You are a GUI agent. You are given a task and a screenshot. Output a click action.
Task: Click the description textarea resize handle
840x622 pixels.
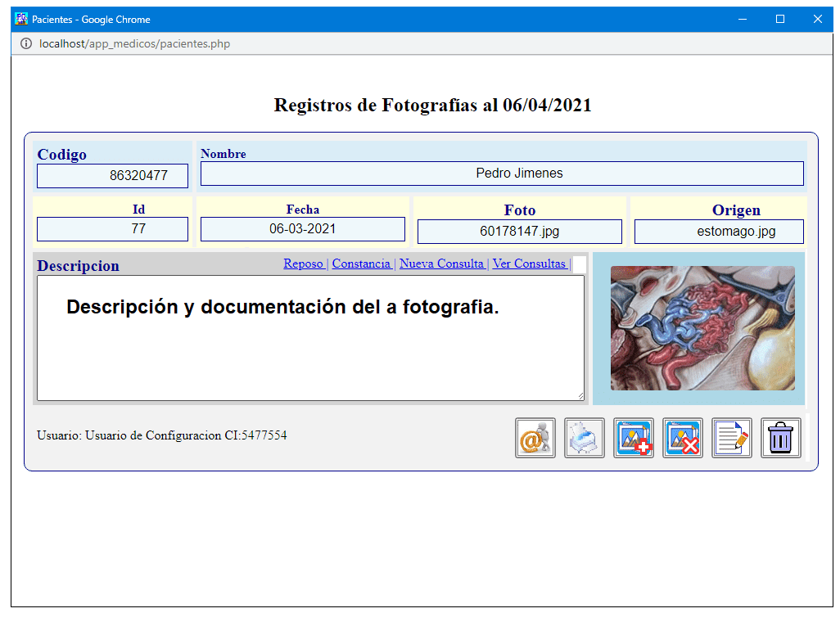tap(580, 396)
